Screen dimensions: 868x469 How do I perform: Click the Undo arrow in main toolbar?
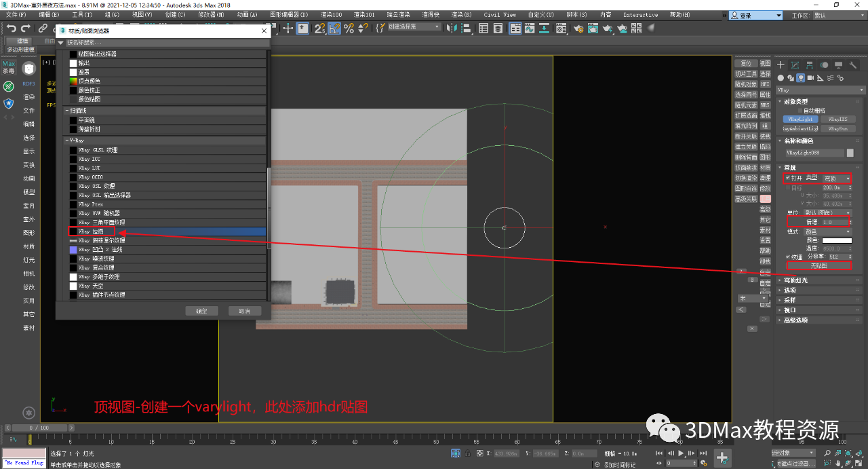pyautogui.click(x=11, y=28)
